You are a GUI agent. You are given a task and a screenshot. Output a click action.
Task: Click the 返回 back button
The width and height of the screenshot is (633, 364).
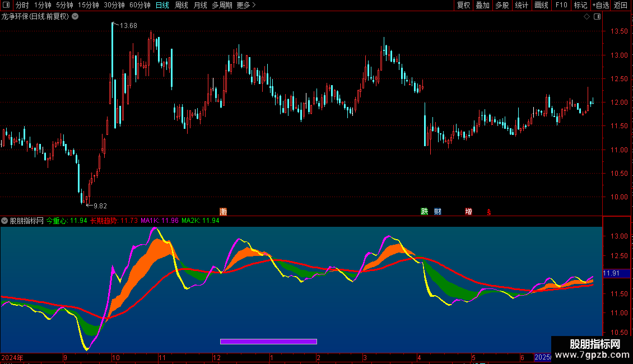pyautogui.click(x=621, y=5)
